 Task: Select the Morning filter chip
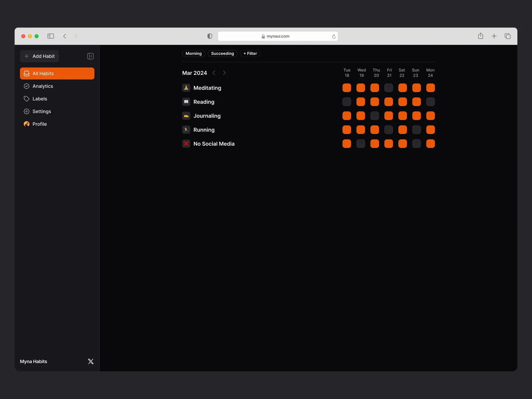coord(194,54)
